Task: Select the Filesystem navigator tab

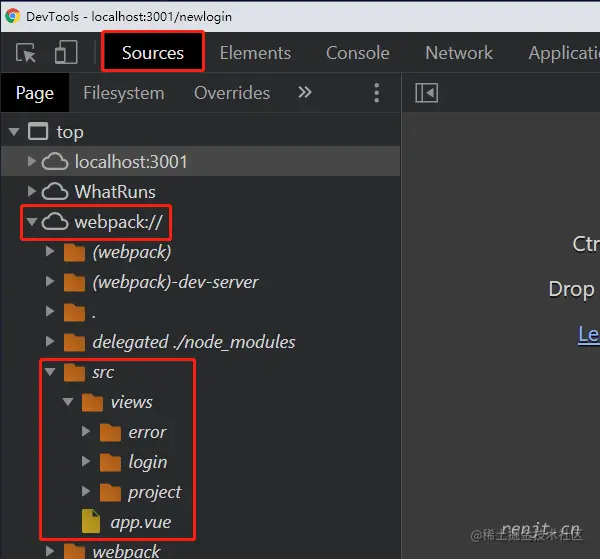Action: coord(124,93)
